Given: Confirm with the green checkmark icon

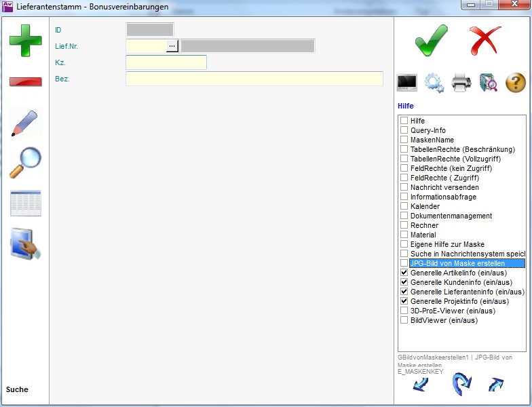Looking at the screenshot, I should [432, 40].
